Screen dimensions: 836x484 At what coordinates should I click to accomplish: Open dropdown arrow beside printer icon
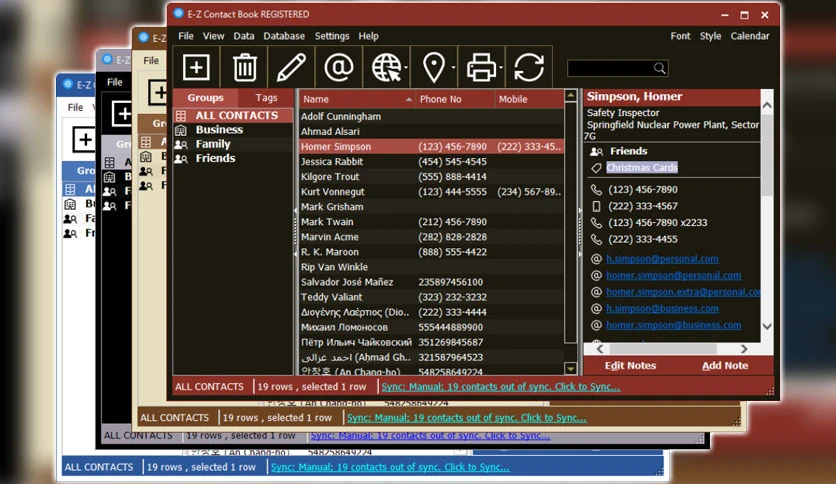click(501, 68)
